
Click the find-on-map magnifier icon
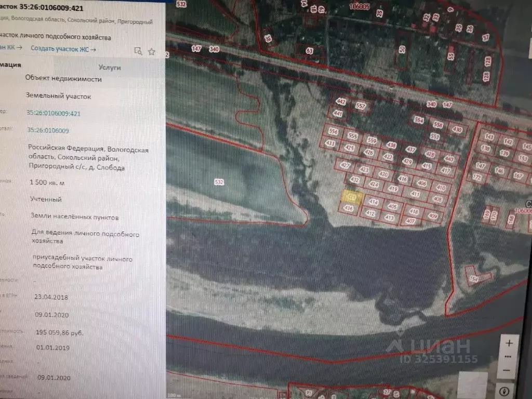click(138, 51)
